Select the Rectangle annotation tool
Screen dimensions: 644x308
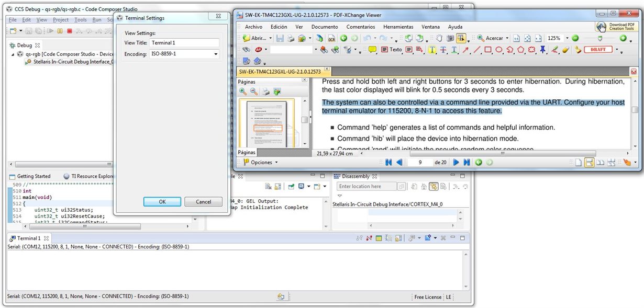(x=488, y=50)
